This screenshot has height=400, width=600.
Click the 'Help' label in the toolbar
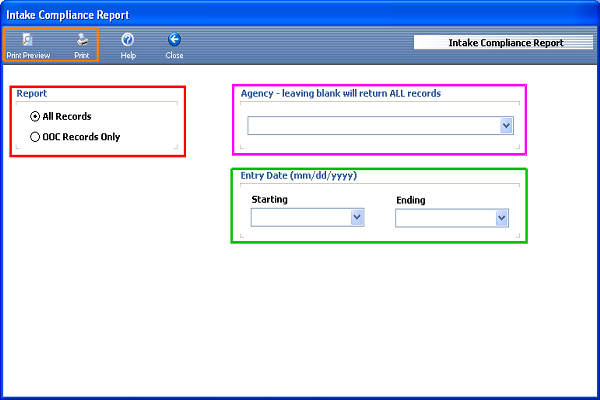point(128,56)
